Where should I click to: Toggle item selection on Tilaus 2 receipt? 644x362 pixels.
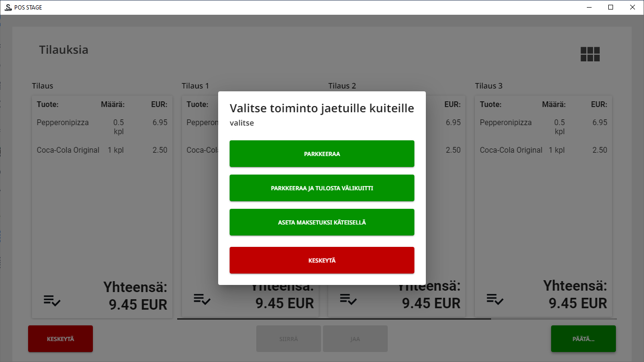coord(348,300)
